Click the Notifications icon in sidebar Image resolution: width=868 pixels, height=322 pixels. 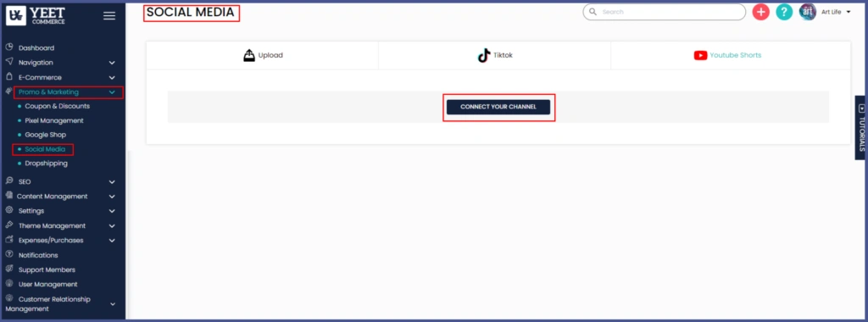[8, 254]
